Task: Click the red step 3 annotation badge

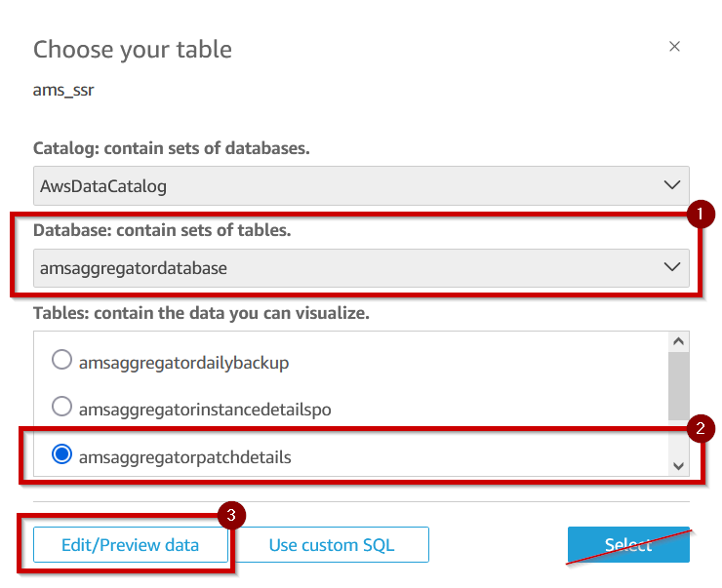Action: [x=231, y=515]
